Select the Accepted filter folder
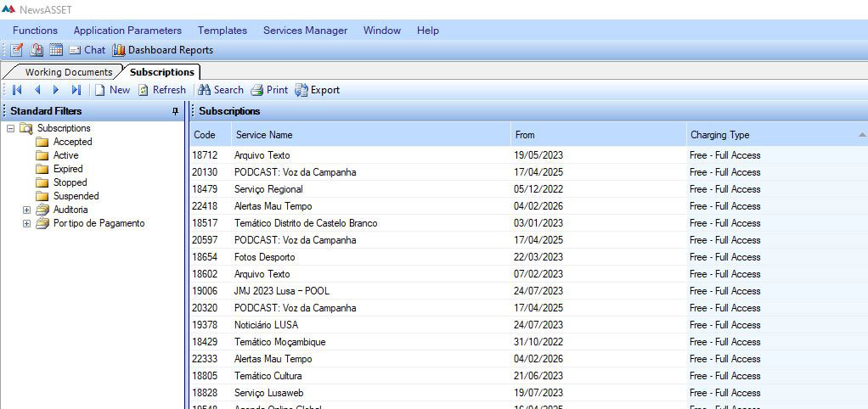This screenshot has height=409, width=868. [x=72, y=142]
